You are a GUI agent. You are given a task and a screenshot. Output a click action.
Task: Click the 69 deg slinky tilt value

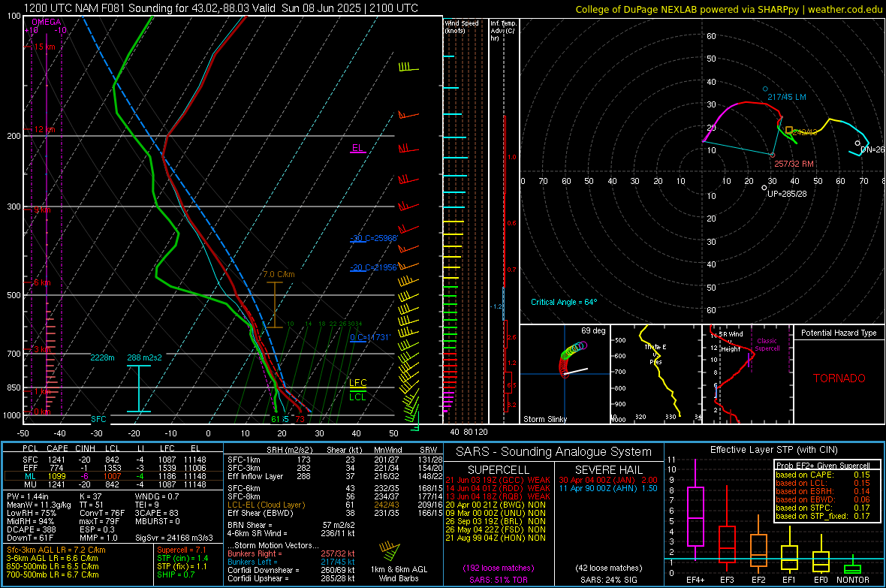pos(593,330)
